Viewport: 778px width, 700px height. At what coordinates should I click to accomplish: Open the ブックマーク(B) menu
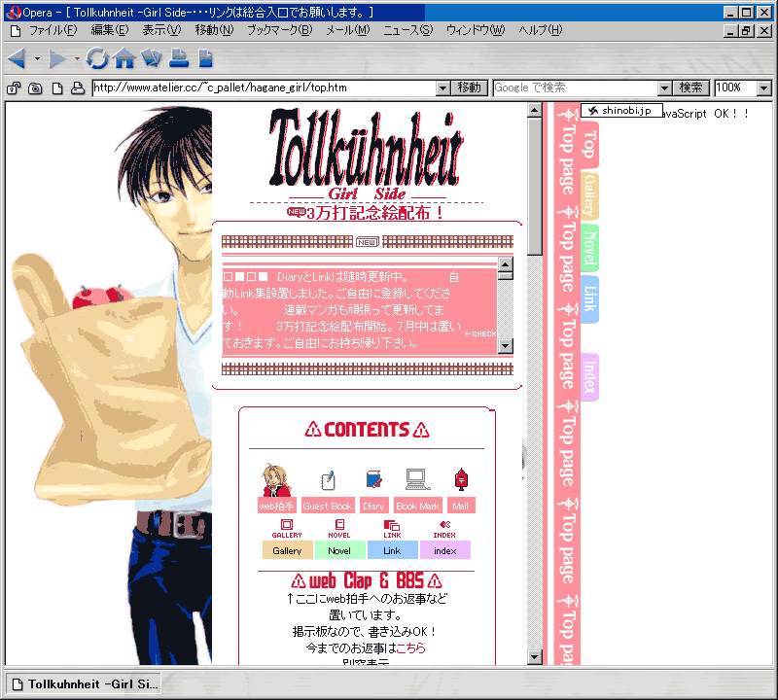coord(280,30)
